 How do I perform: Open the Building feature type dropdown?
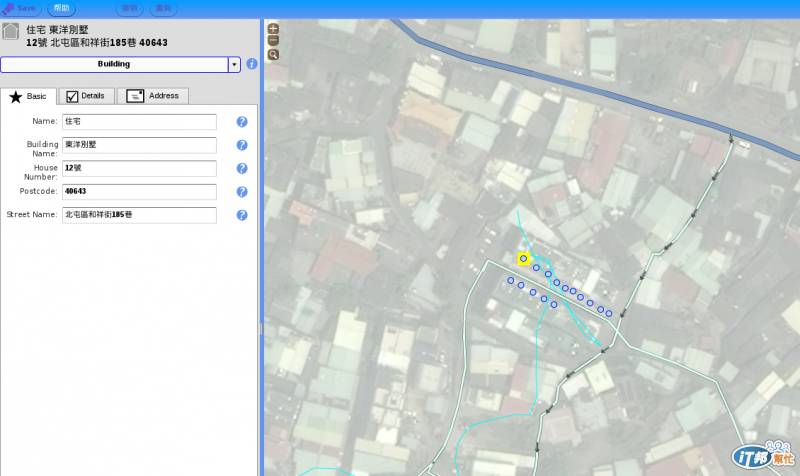pyautogui.click(x=114, y=64)
